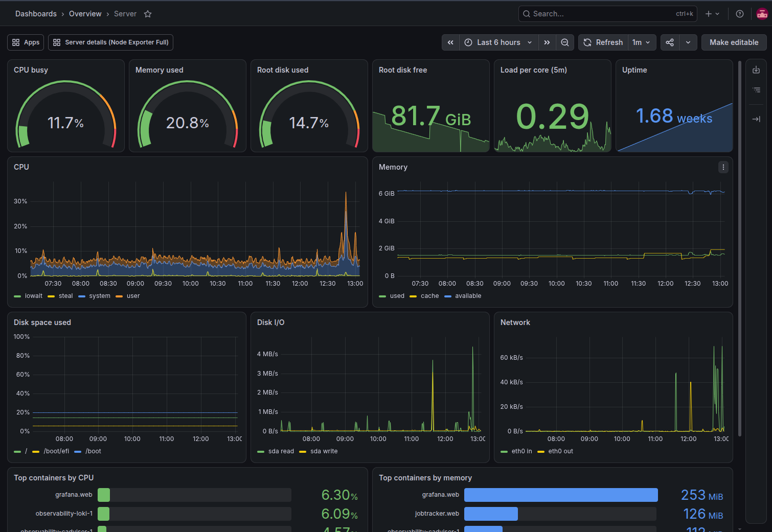Open the 1m auto-refresh interval dropdown
The image size is (772, 532).
click(x=641, y=42)
